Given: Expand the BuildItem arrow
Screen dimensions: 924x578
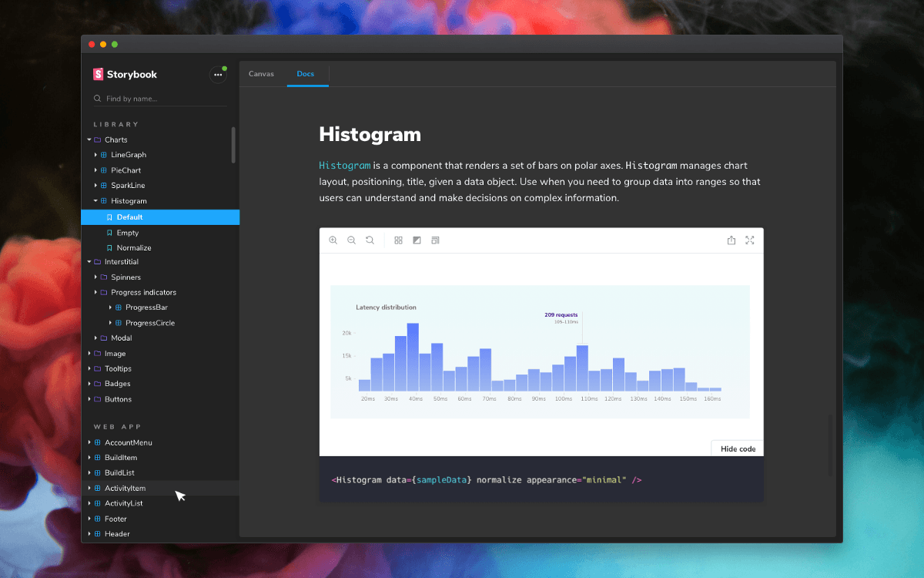Looking at the screenshot, I should (x=89, y=458).
